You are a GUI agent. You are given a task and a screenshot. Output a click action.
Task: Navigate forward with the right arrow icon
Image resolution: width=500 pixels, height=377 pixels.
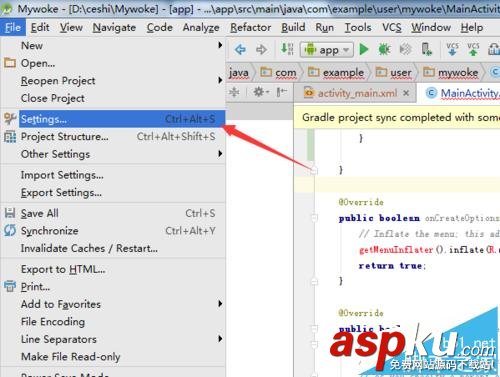tap(261, 50)
